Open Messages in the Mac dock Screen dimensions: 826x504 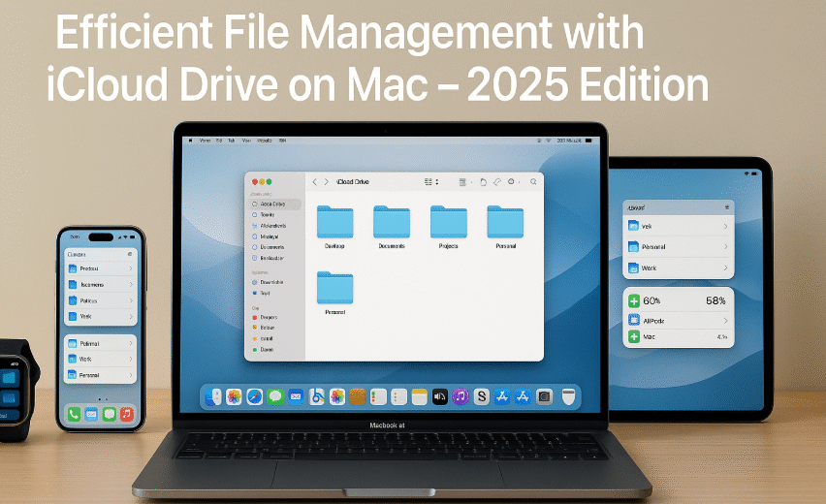[275, 396]
